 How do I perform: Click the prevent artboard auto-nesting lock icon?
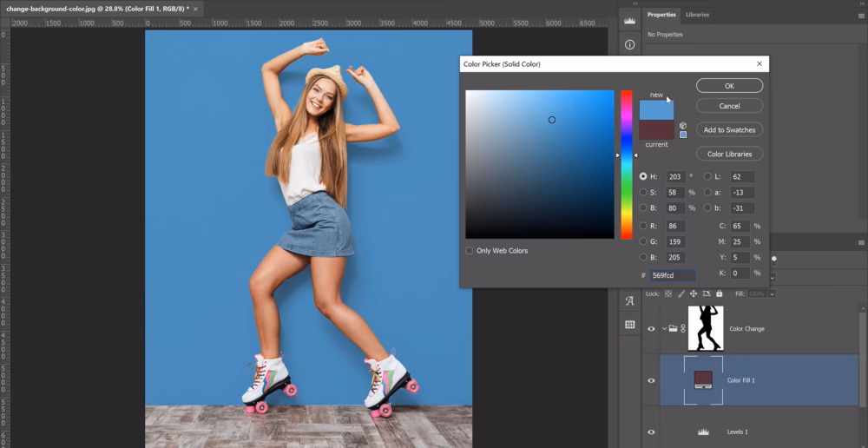[707, 293]
